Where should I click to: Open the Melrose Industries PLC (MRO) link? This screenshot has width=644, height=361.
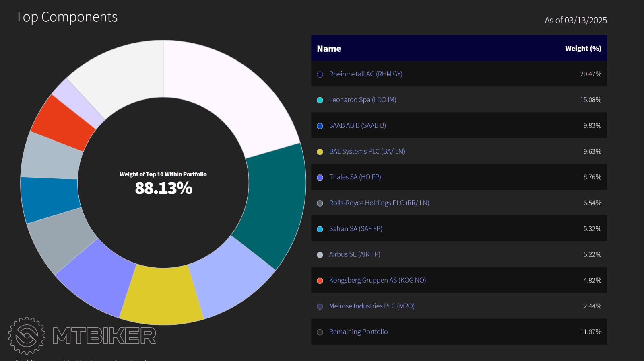(x=372, y=306)
